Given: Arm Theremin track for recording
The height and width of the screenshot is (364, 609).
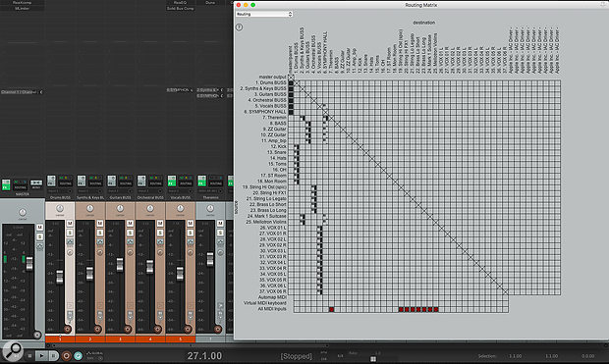Looking at the screenshot, I should pos(218,330).
